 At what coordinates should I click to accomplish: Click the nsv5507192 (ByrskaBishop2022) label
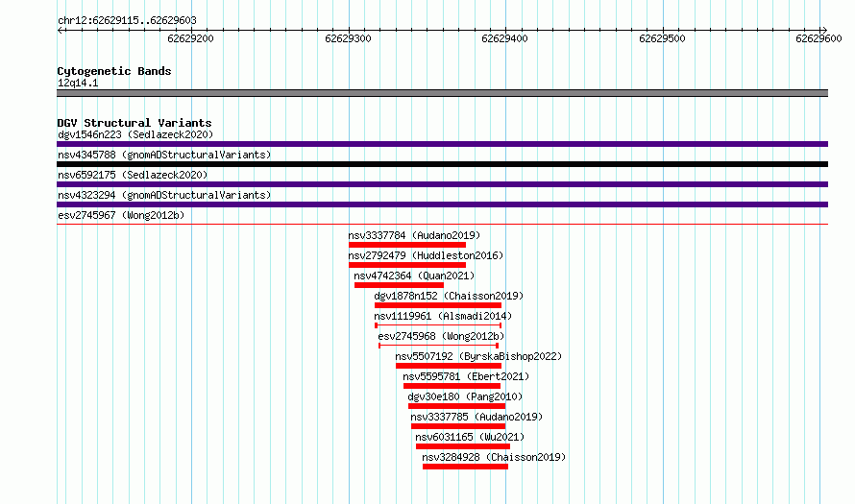point(478,356)
